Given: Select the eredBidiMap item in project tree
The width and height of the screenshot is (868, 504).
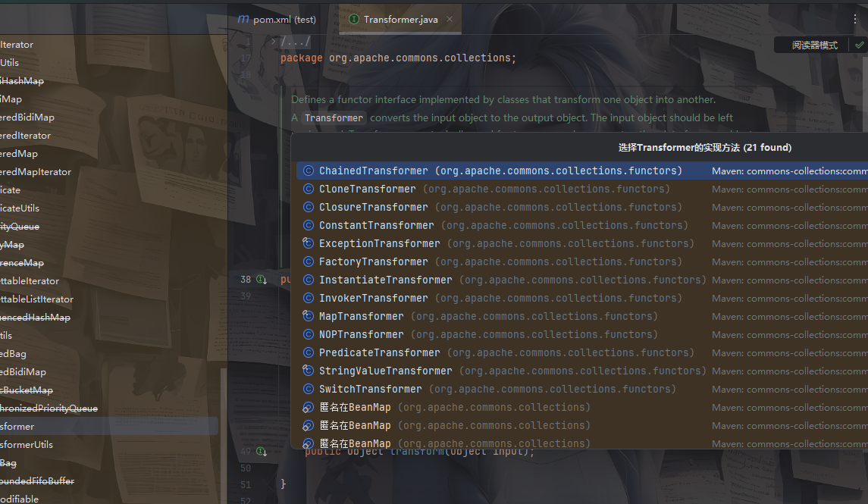Looking at the screenshot, I should [x=27, y=117].
